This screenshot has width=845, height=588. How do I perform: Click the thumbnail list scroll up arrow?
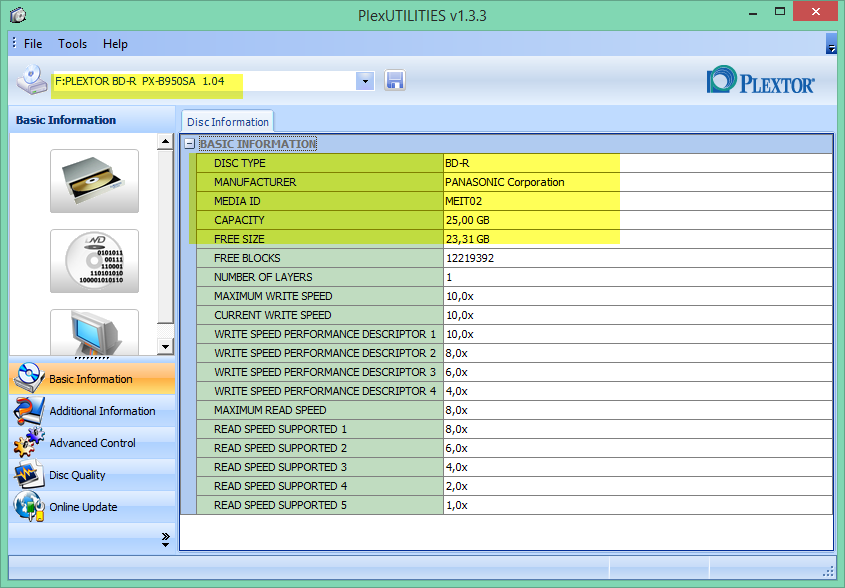point(165,142)
